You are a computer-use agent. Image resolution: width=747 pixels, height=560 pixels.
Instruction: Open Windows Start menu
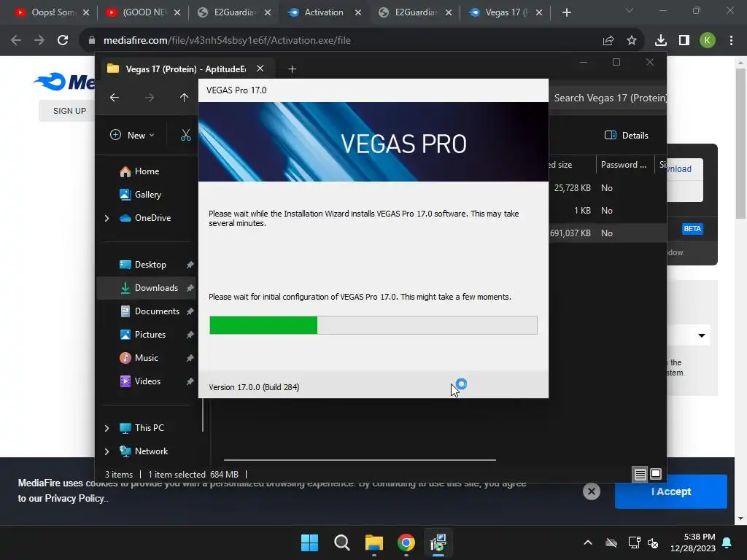tap(309, 542)
